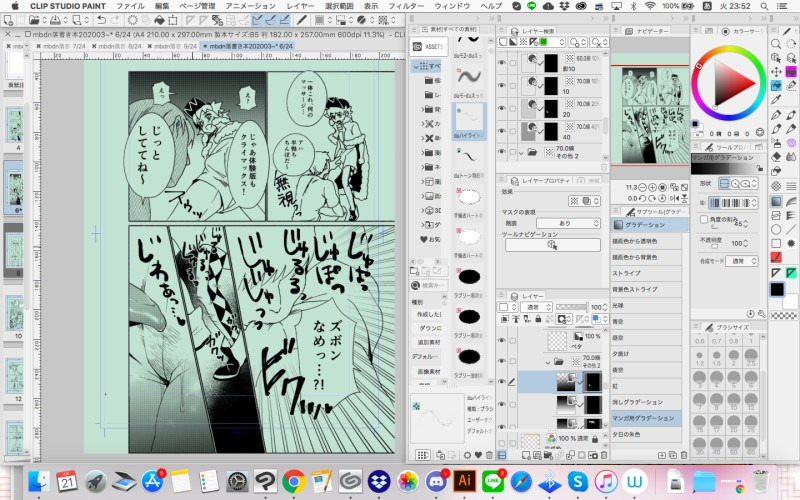The width and height of the screenshot is (800, 500).
Task: Open the フィルター menu
Action: [406, 6]
